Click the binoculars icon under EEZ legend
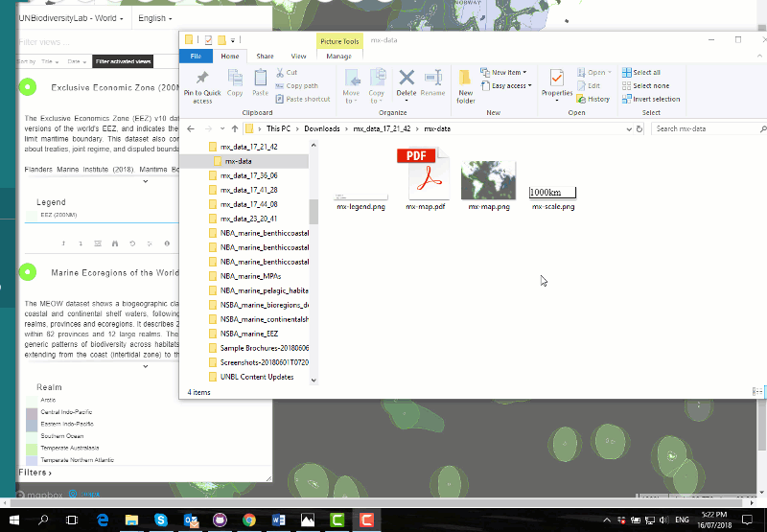This screenshot has width=767, height=532. point(115,243)
